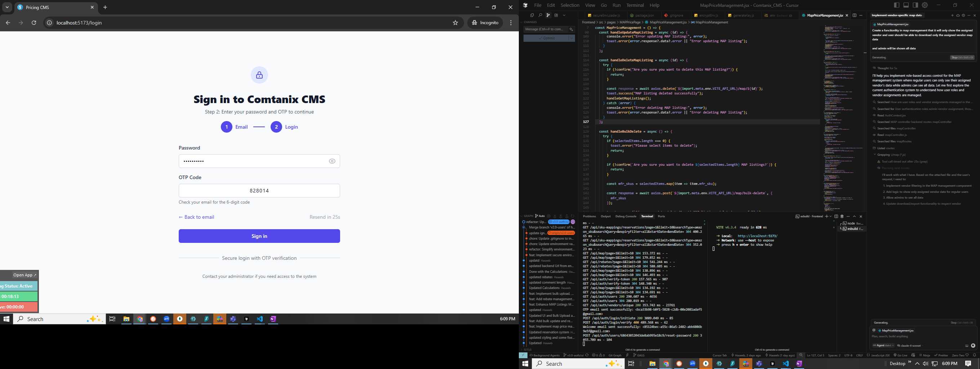Kill terminal trash icon
This screenshot has height=369, width=980.
842,217
